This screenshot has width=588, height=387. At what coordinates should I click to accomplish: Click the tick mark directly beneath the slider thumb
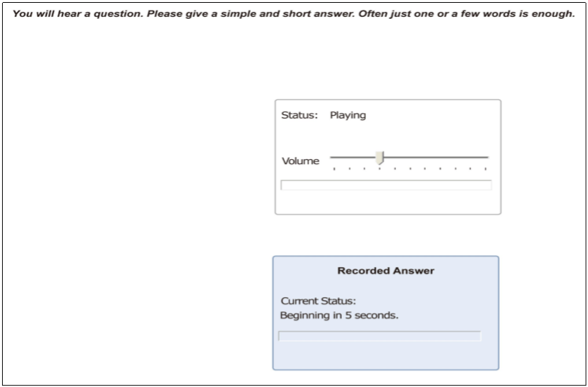pyautogui.click(x=379, y=169)
